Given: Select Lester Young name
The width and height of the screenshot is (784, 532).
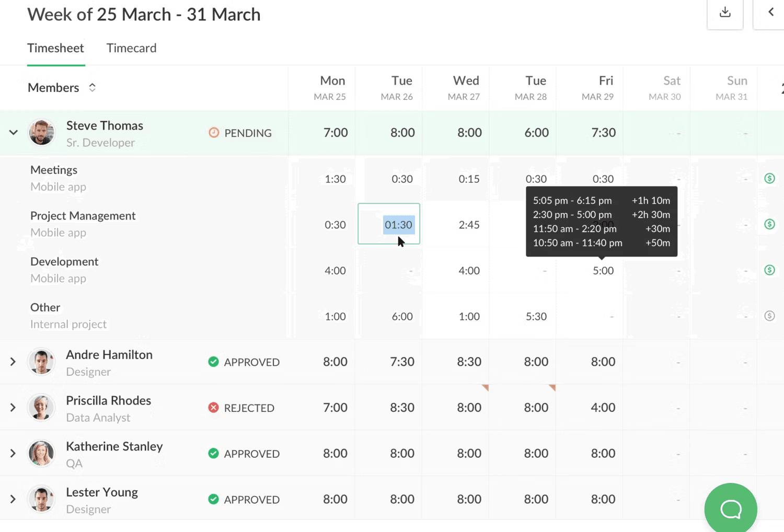Looking at the screenshot, I should pos(102,492).
